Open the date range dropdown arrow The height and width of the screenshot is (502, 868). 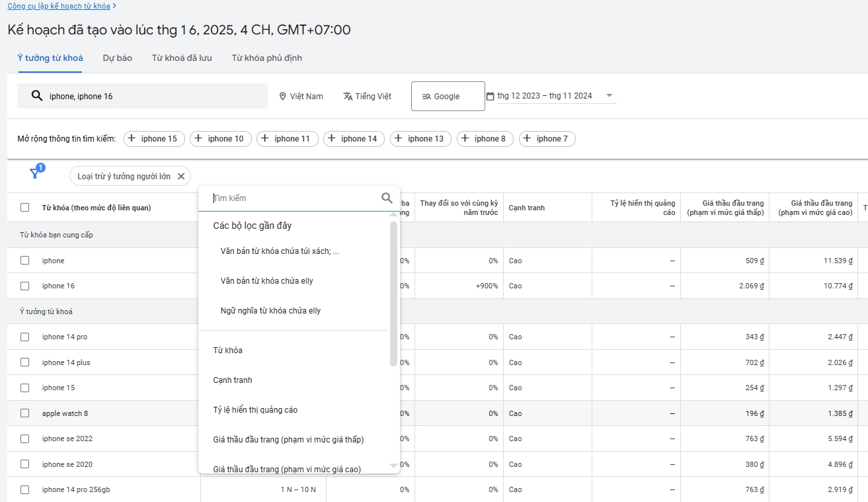tap(610, 96)
